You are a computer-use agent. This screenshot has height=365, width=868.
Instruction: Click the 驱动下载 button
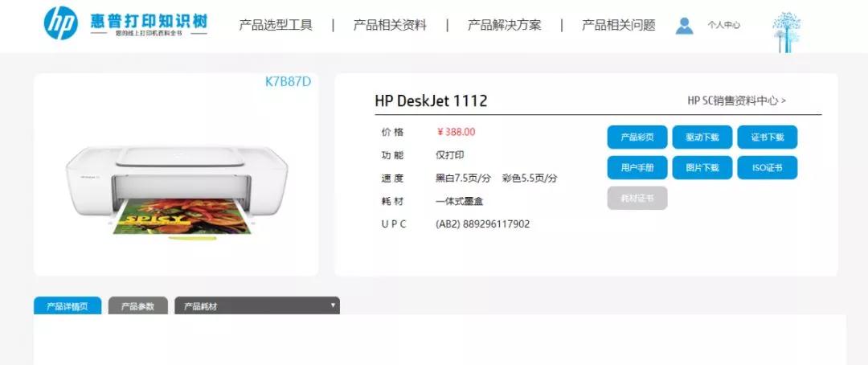coord(702,137)
